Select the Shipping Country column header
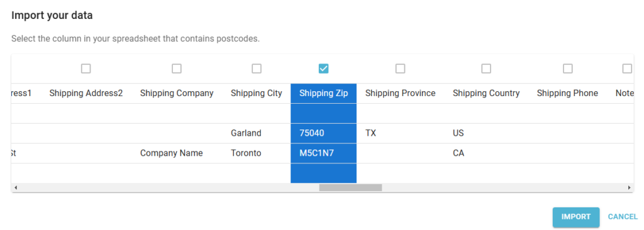644x230 pixels. pos(486,93)
